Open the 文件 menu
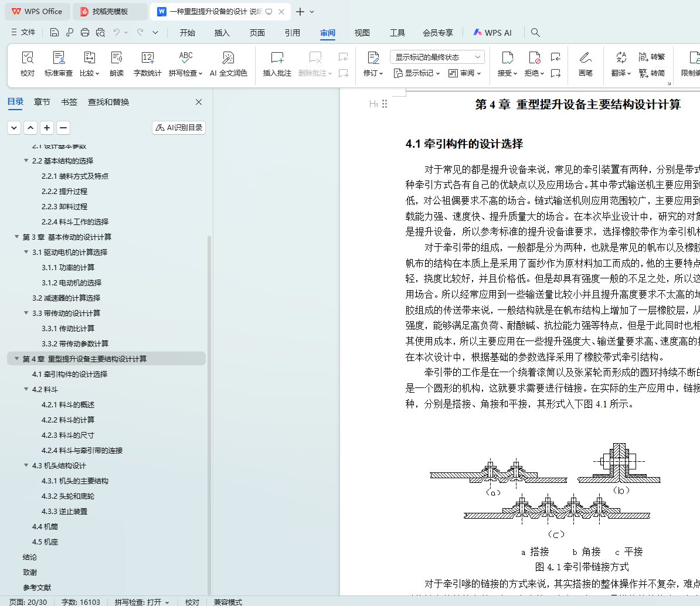Screen dimensions: 700x606 pyautogui.click(x=23, y=32)
